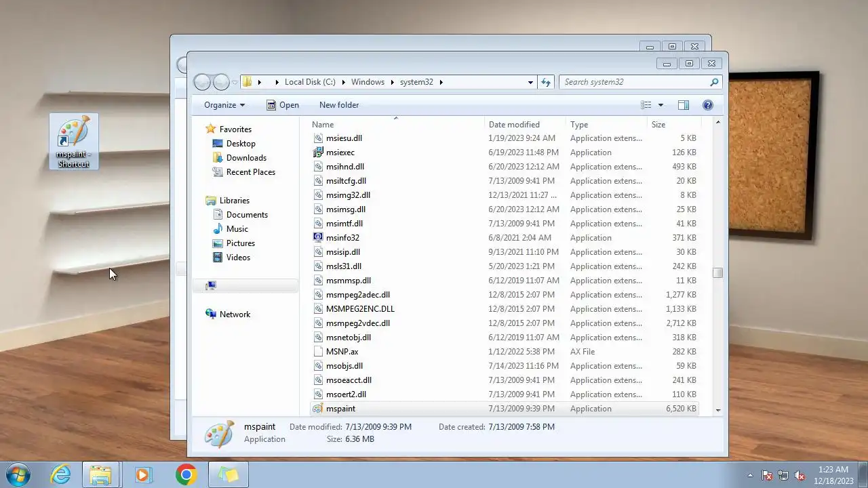Click the clock showing 1:23 AM
The height and width of the screenshot is (488, 868).
click(x=833, y=469)
